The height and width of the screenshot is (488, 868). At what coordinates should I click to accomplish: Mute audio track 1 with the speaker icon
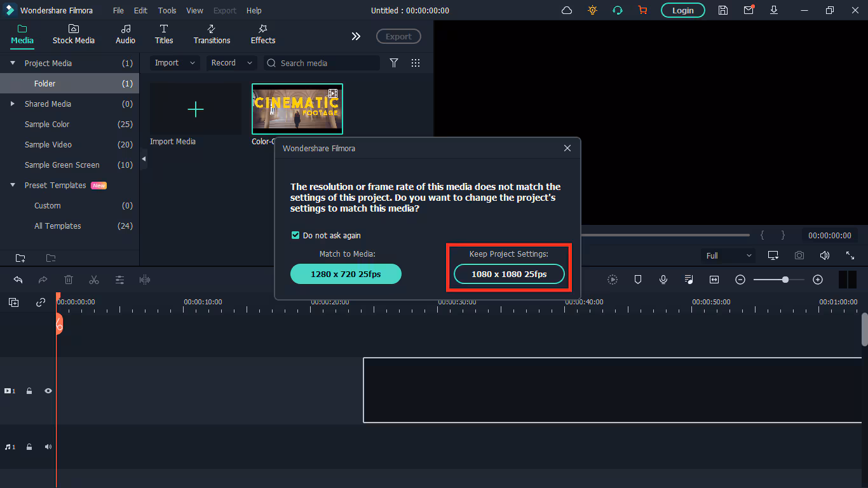48,447
